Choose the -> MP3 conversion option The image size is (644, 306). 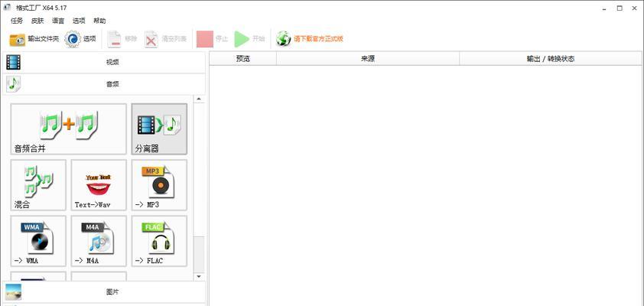point(159,185)
